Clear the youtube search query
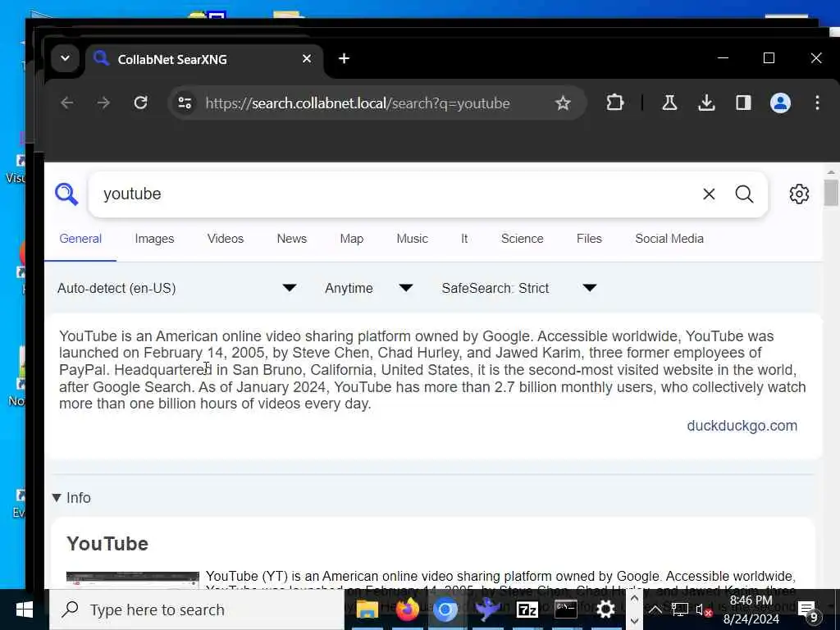This screenshot has width=840, height=630. (709, 194)
